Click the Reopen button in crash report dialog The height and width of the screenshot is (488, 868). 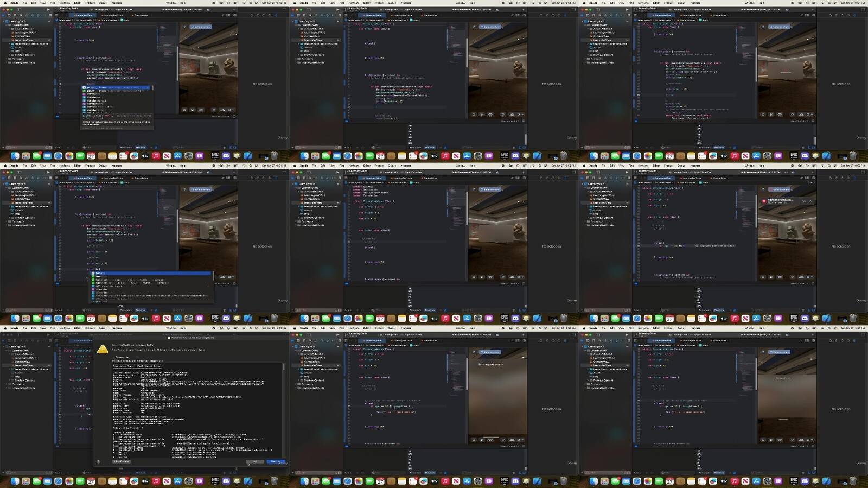coord(276,461)
